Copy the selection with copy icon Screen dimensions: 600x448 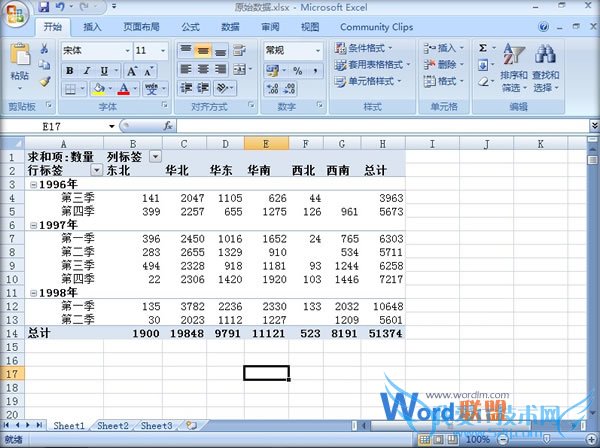(44, 65)
